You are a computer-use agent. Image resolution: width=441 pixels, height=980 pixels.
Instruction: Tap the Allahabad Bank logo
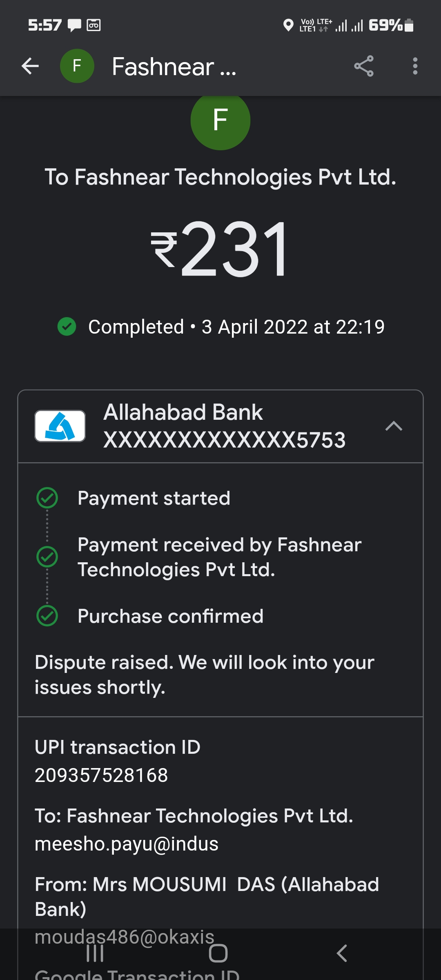[60, 426]
